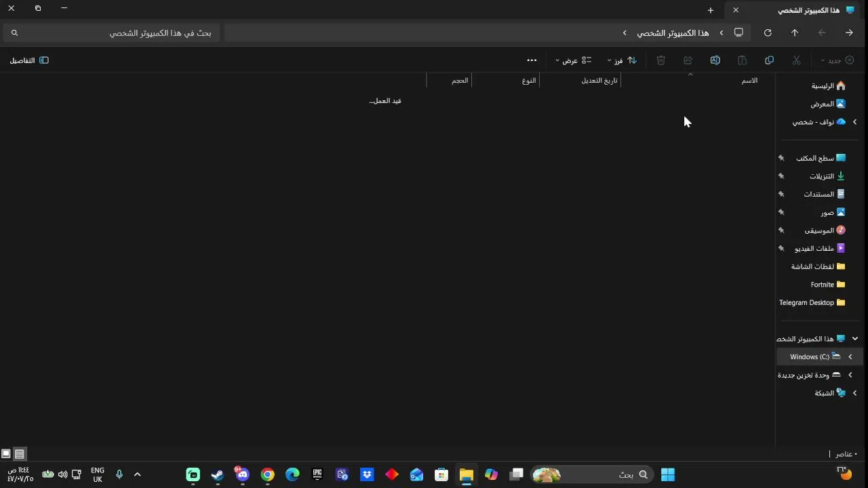Click the Share icon in the toolbar
Screen dimensions: 868x488
(688, 60)
